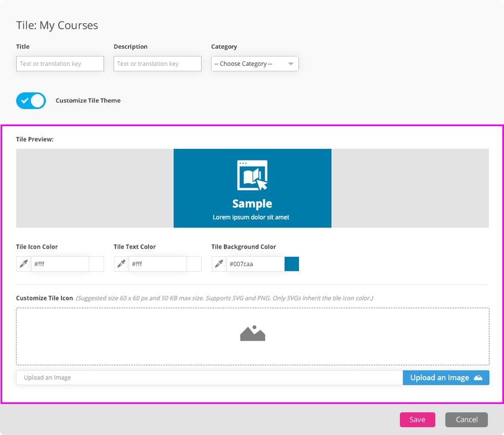Click the Save button
The width and height of the screenshot is (504, 435).
(x=417, y=420)
